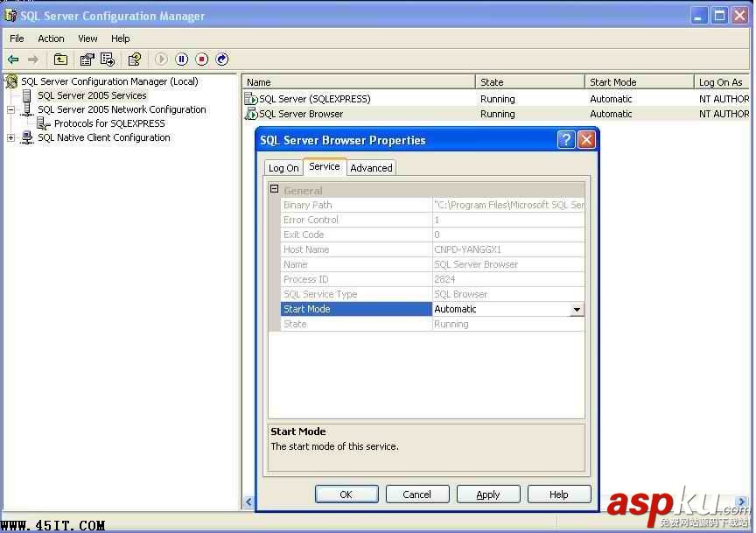Select Protocols for SQLEXPRESS tree item
This screenshot has width=756, height=533.
point(109,124)
